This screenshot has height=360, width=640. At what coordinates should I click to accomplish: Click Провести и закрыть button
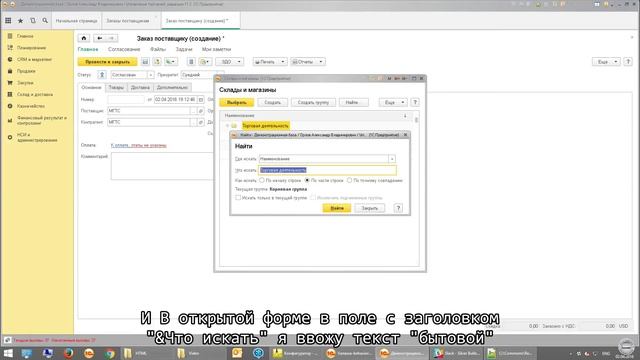click(x=107, y=62)
